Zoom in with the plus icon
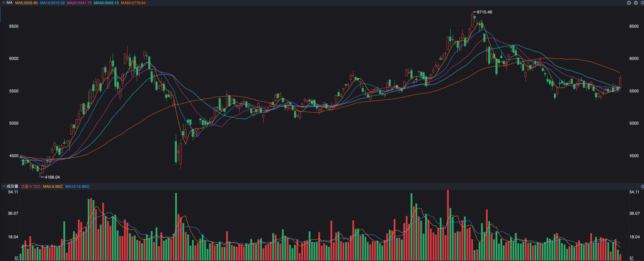 pyautogui.click(x=629, y=3)
